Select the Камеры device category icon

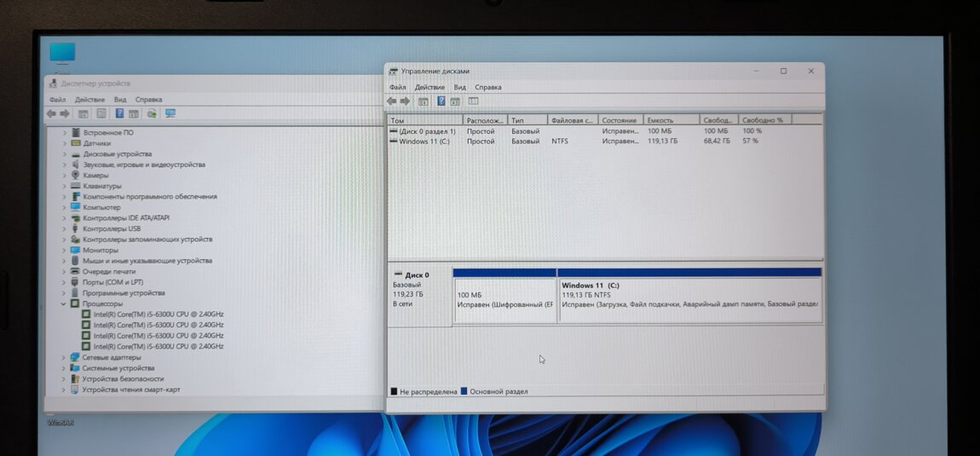point(76,176)
